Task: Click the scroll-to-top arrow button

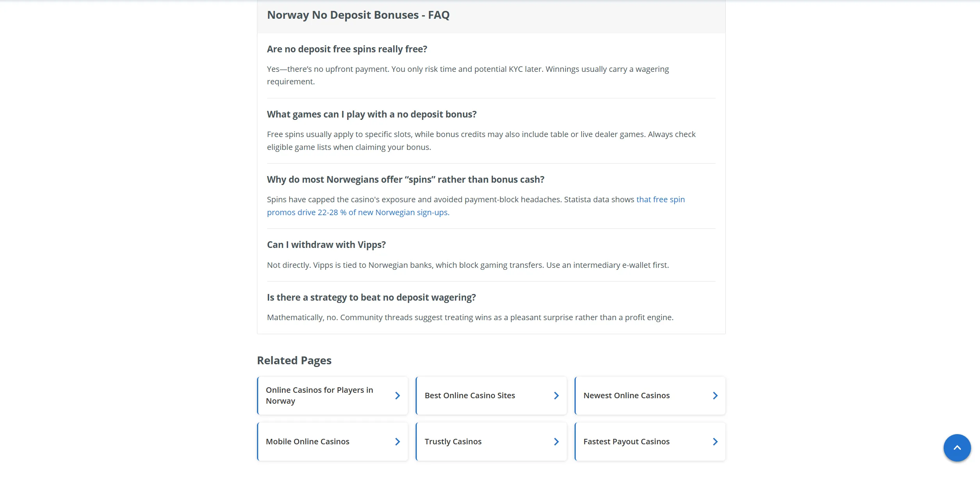Action: 957,448
